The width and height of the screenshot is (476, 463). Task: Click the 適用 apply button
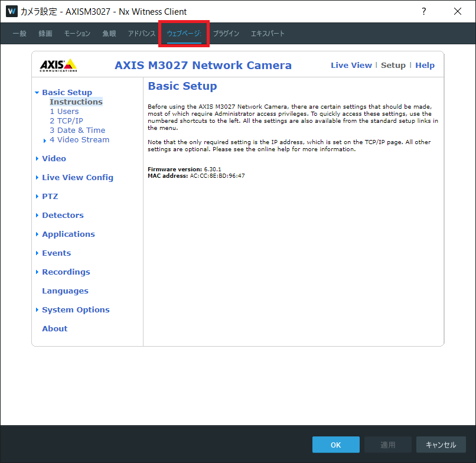(x=388, y=445)
